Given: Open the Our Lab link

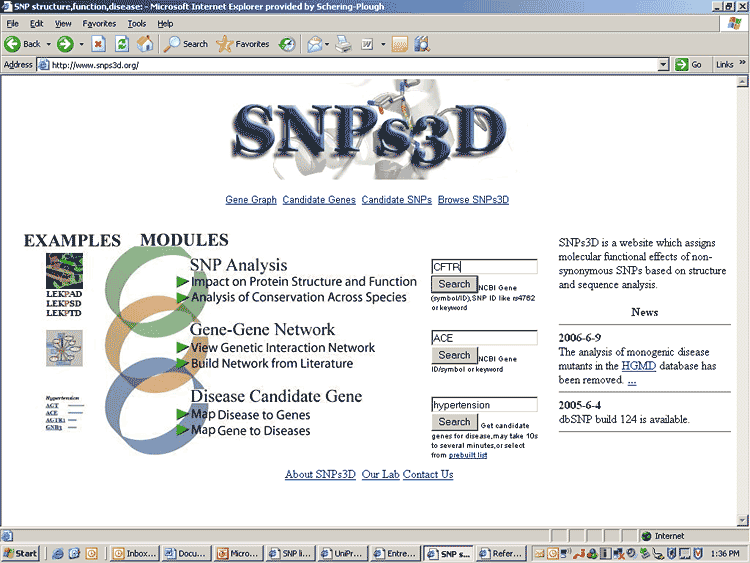Looking at the screenshot, I should (380, 475).
